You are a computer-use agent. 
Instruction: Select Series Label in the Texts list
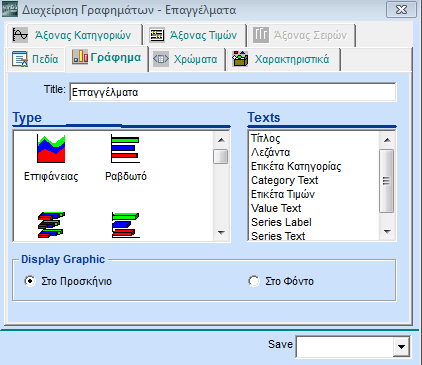point(281,222)
